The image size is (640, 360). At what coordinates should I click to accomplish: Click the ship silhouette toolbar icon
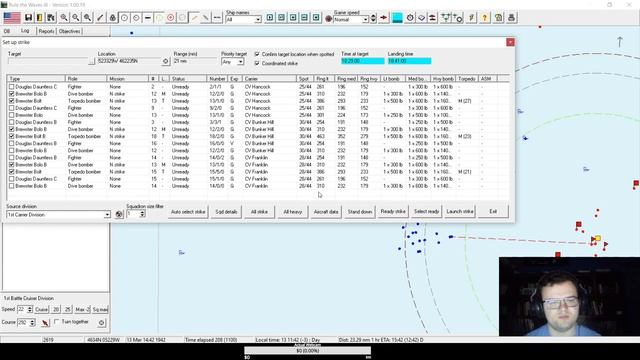(433, 18)
